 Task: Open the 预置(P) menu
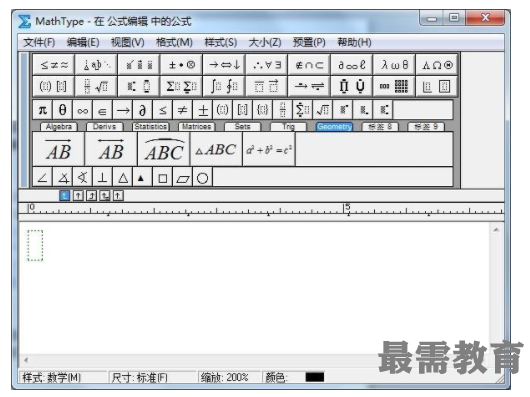tap(309, 43)
